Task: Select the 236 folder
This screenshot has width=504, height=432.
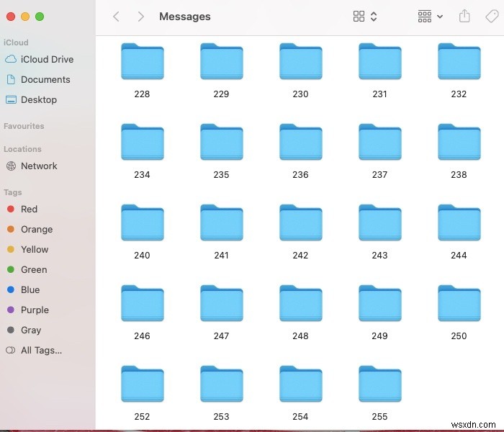Action: 301,142
